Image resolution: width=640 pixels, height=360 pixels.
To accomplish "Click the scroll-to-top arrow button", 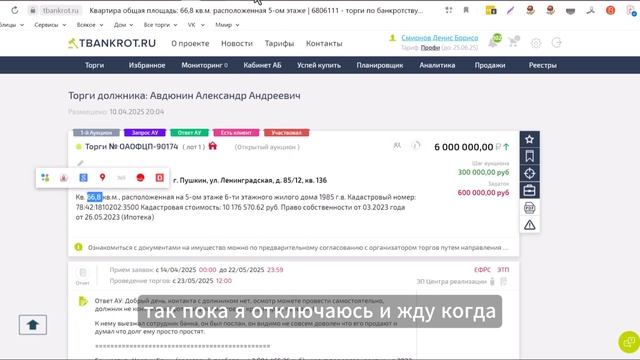I will tap(33, 324).
